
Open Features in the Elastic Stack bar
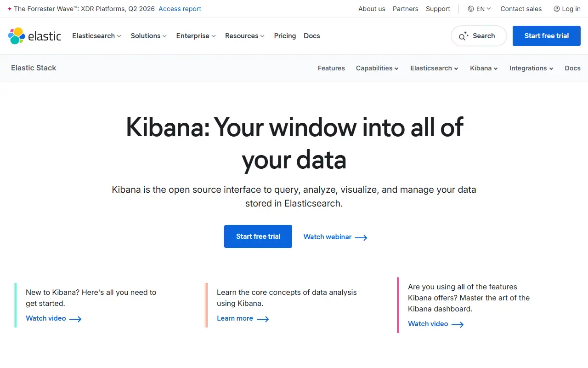331,68
